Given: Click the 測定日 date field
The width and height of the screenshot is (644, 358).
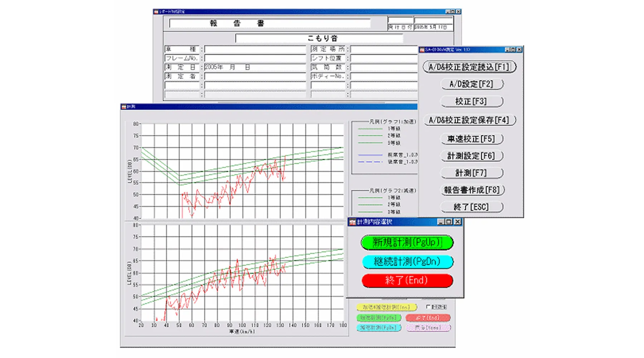Looking at the screenshot, I should (255, 67).
